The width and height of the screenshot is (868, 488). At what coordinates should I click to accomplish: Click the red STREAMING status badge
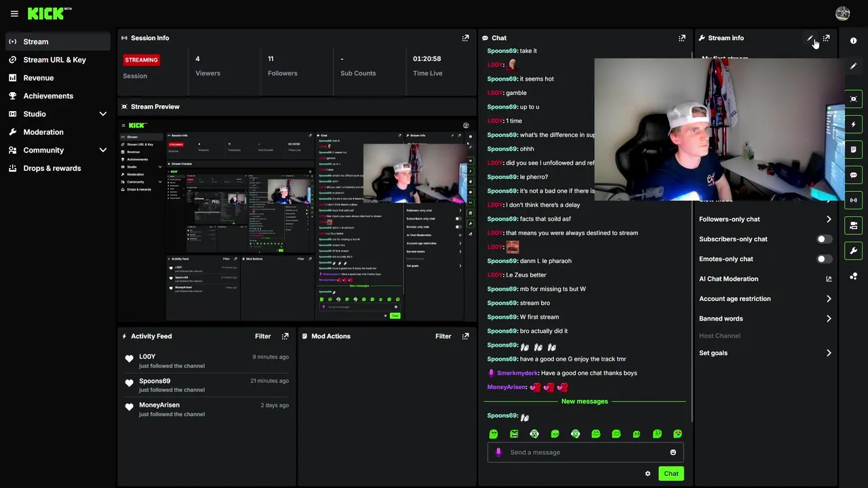(141, 60)
